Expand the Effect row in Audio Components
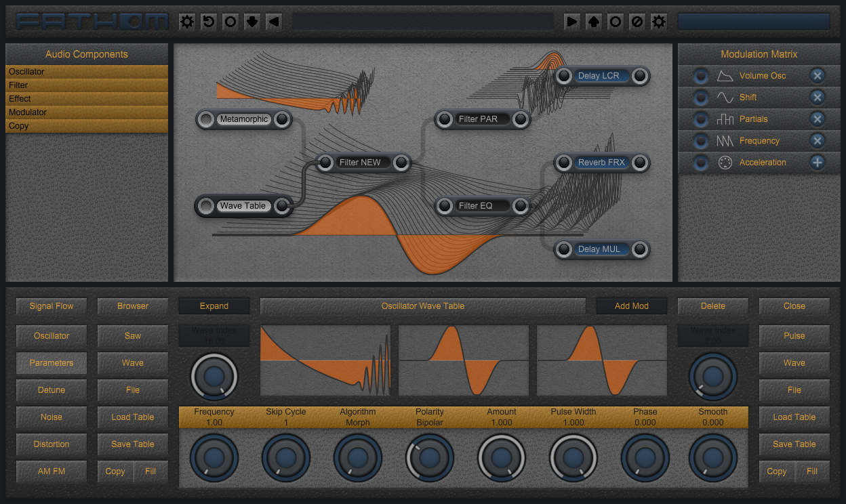The image size is (846, 504). tap(87, 99)
